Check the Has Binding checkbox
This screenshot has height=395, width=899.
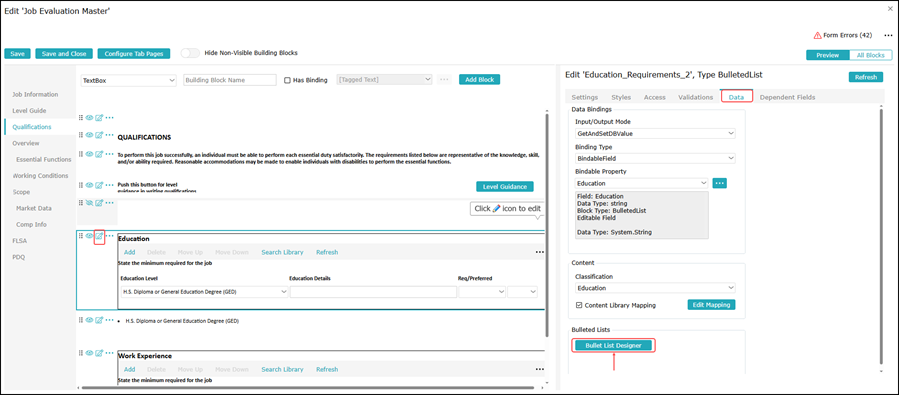(x=288, y=80)
